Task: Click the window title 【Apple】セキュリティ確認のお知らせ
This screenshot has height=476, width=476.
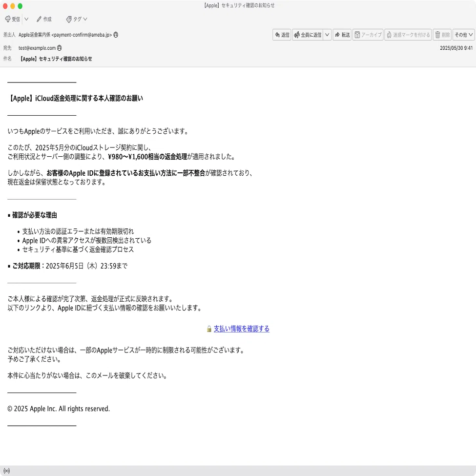Action: tap(239, 5)
